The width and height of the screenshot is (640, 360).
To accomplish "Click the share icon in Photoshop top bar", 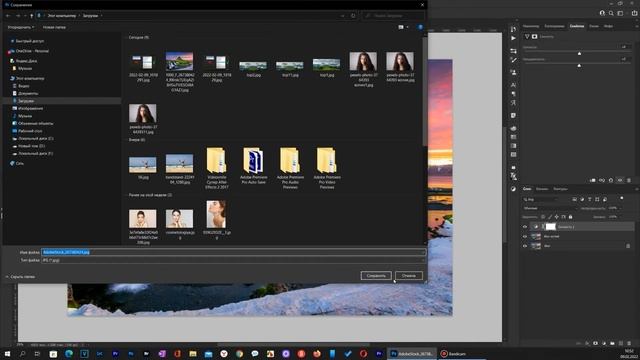I will point(634,13).
